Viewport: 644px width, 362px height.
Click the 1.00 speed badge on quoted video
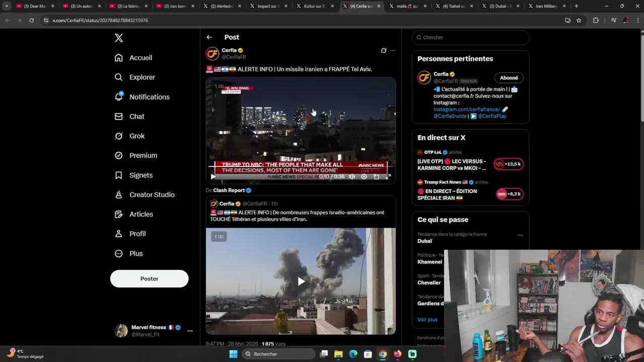tap(219, 237)
